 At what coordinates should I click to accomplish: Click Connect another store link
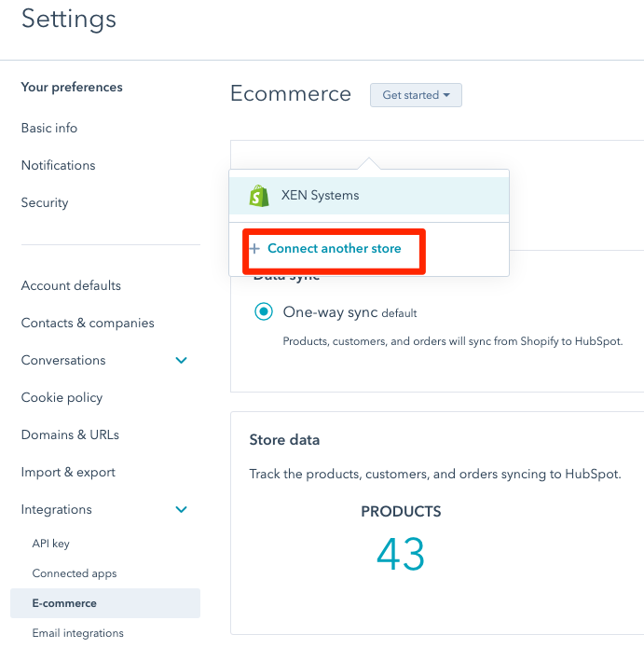click(334, 249)
